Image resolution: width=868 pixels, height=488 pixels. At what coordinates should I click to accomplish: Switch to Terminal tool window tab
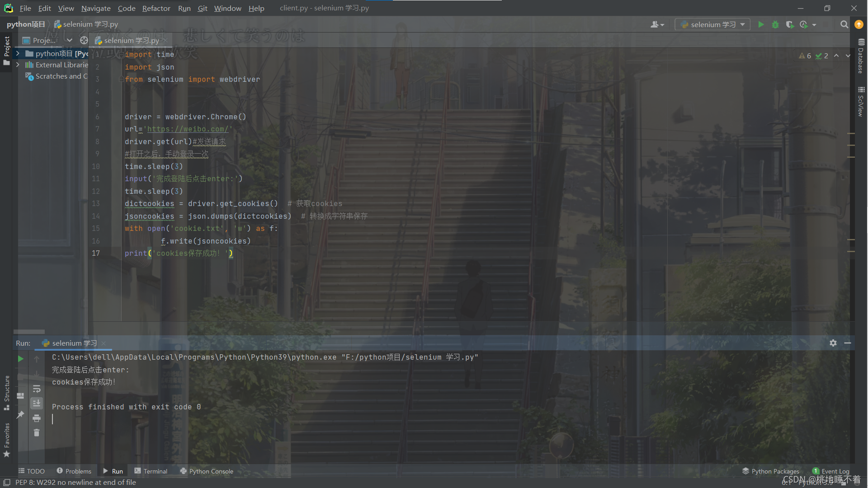coord(151,471)
